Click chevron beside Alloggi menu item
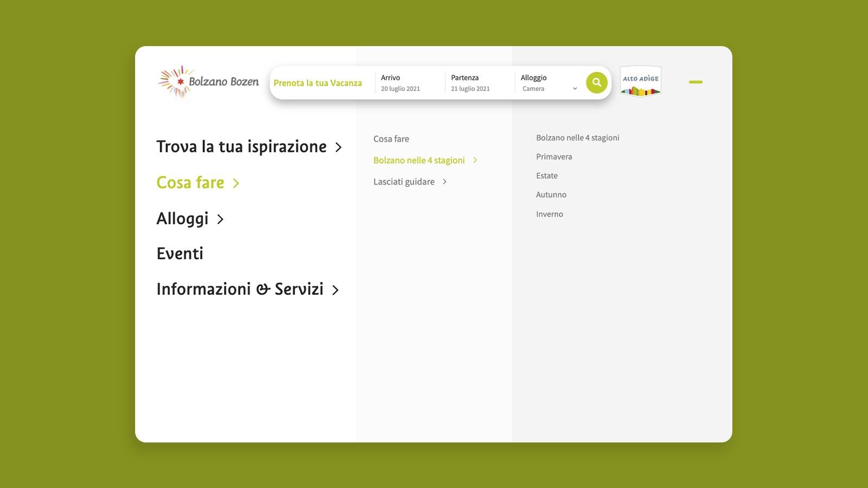868x488 pixels. (220, 219)
